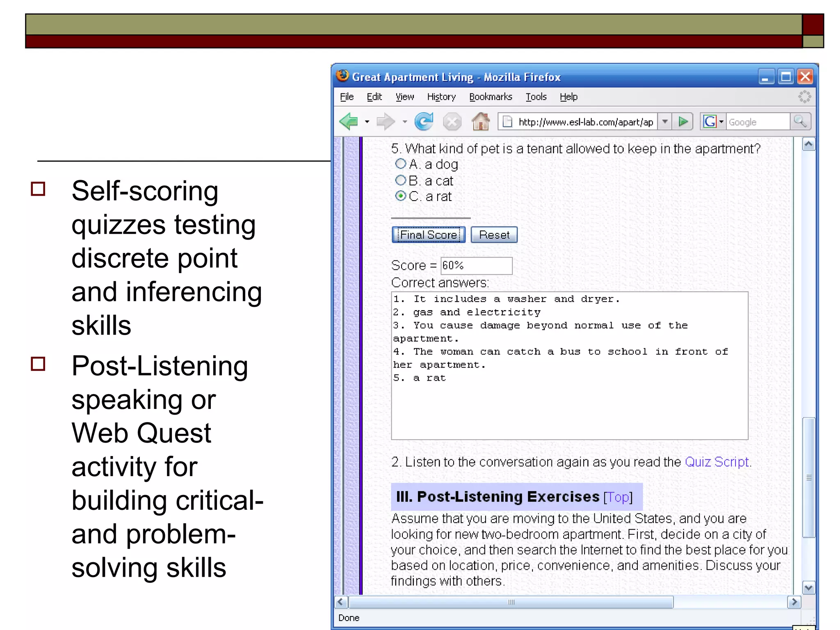Open the View menu
The width and height of the screenshot is (840, 630).
point(404,97)
